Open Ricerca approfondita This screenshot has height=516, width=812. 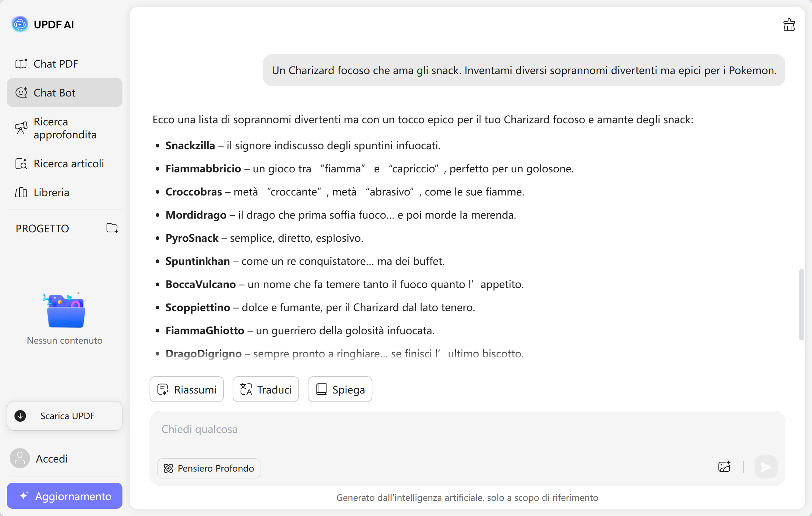65,128
